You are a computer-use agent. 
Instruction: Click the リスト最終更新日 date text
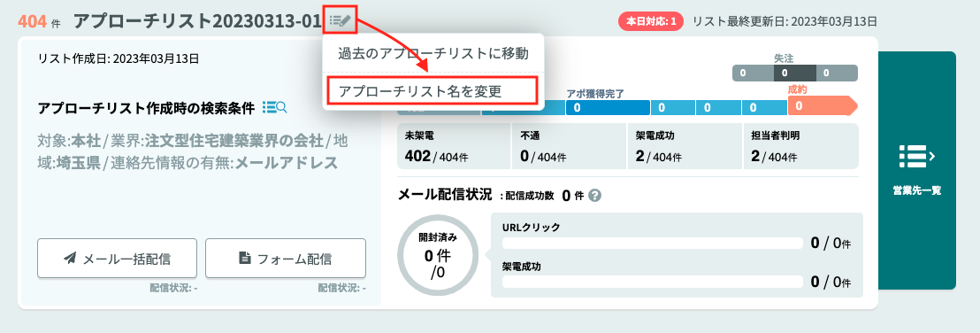coord(785,21)
